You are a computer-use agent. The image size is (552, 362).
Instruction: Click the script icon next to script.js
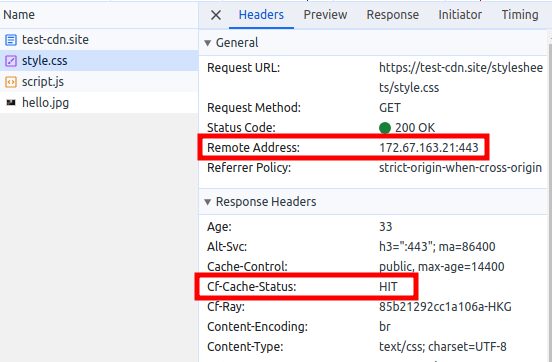[x=11, y=82]
